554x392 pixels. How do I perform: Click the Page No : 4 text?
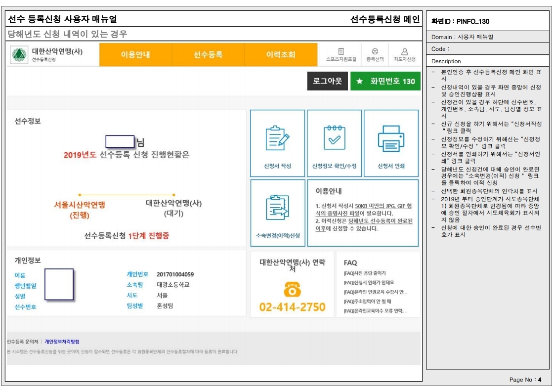point(525,380)
